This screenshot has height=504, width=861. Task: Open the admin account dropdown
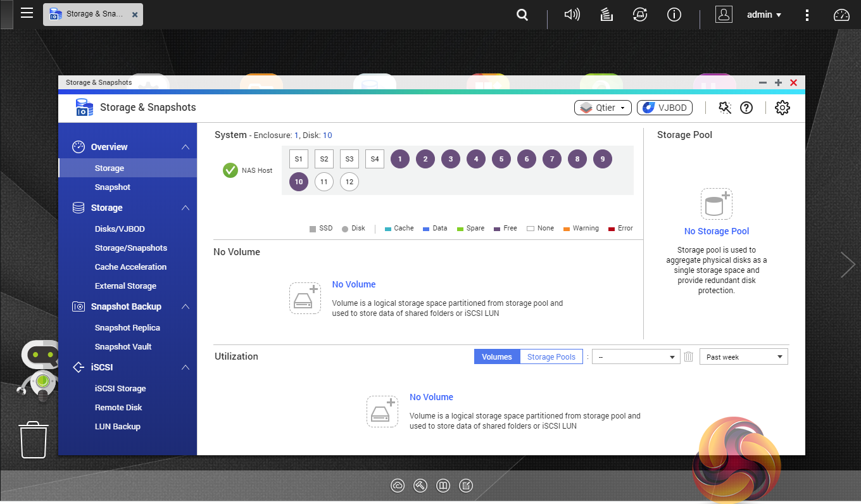click(764, 15)
